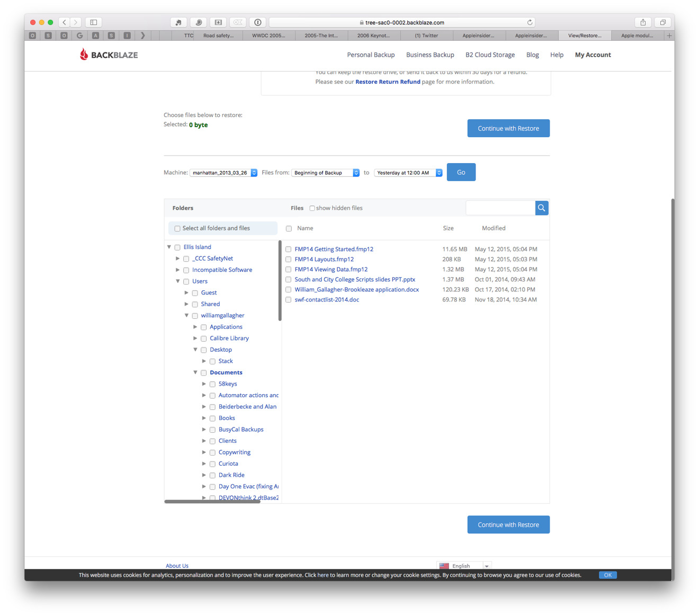Open Files from Beginning of Backup dropdown
Viewport: 699px width, 616px height.
click(326, 173)
